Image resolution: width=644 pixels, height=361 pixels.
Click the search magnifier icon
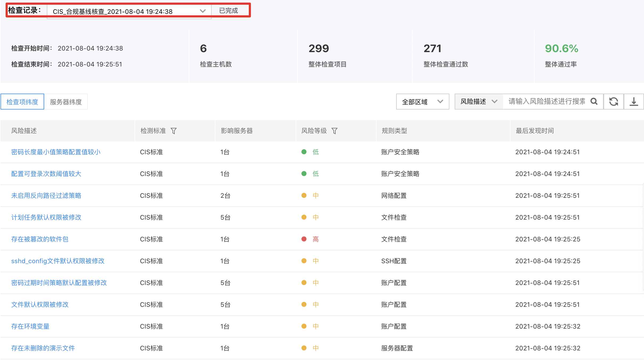pyautogui.click(x=594, y=101)
